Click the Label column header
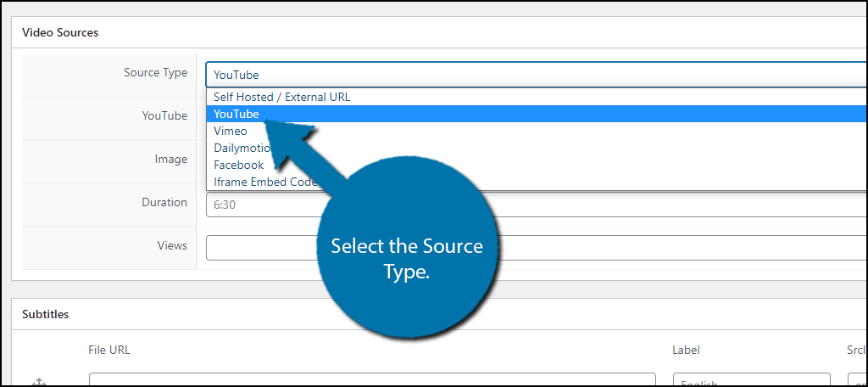The width and height of the screenshot is (868, 387). [x=686, y=350]
